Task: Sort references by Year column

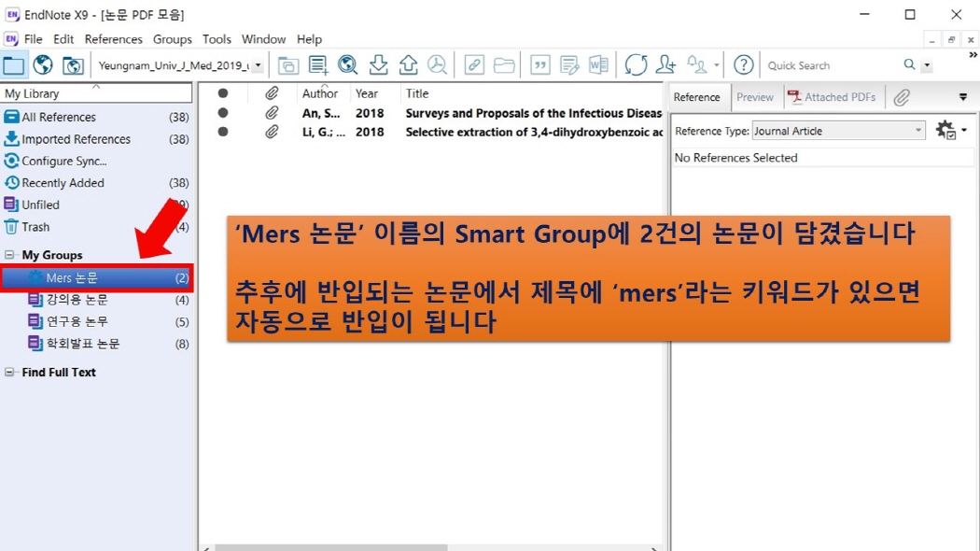Action: click(x=367, y=93)
